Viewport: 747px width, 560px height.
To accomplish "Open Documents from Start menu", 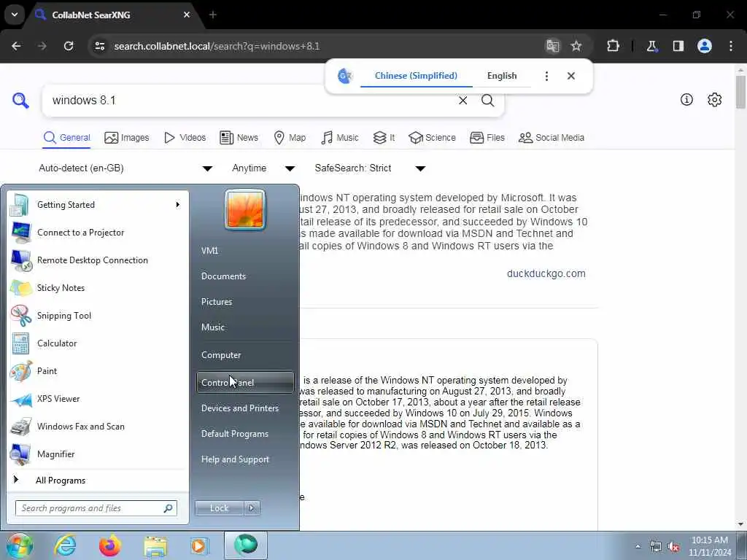I will (245, 276).
